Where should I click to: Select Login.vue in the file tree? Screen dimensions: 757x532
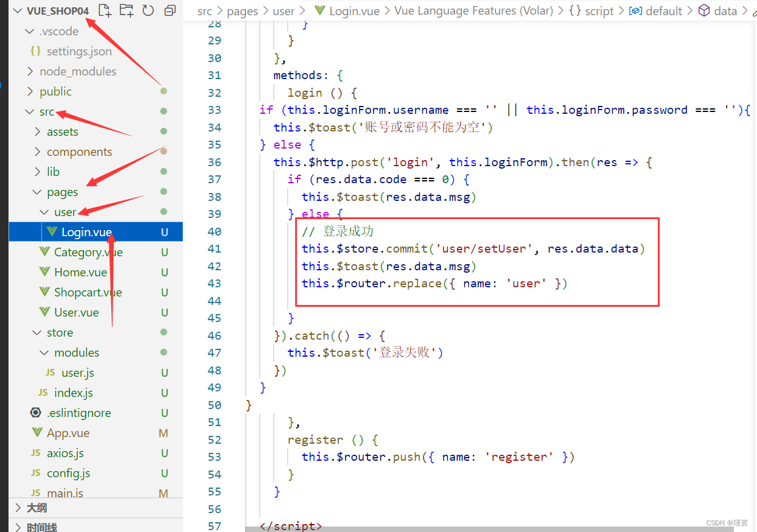point(96,232)
